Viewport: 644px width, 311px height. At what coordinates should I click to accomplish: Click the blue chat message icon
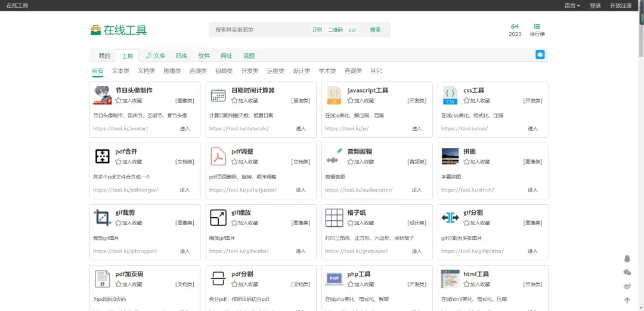pyautogui.click(x=540, y=55)
